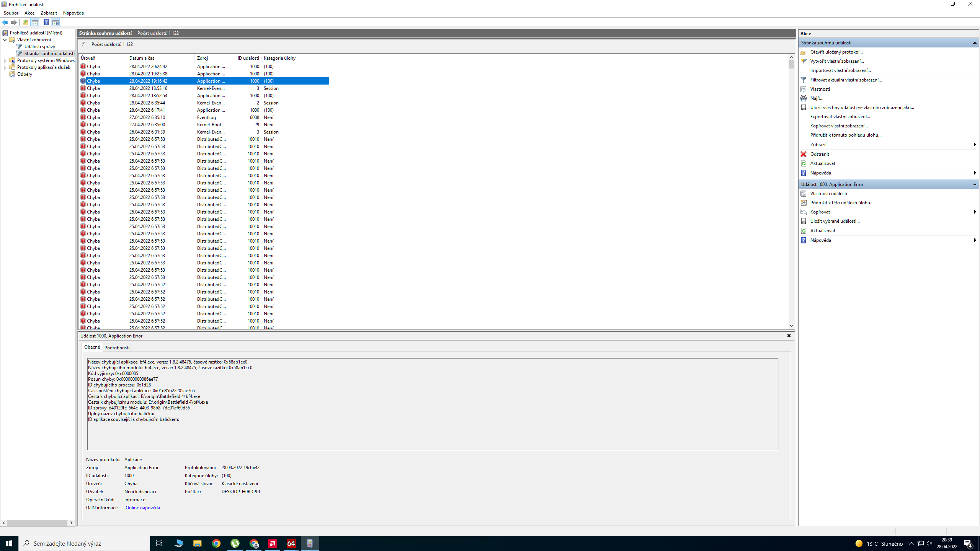980x551 pixels.
Task: Click Vlastnosti události action
Action: (828, 194)
